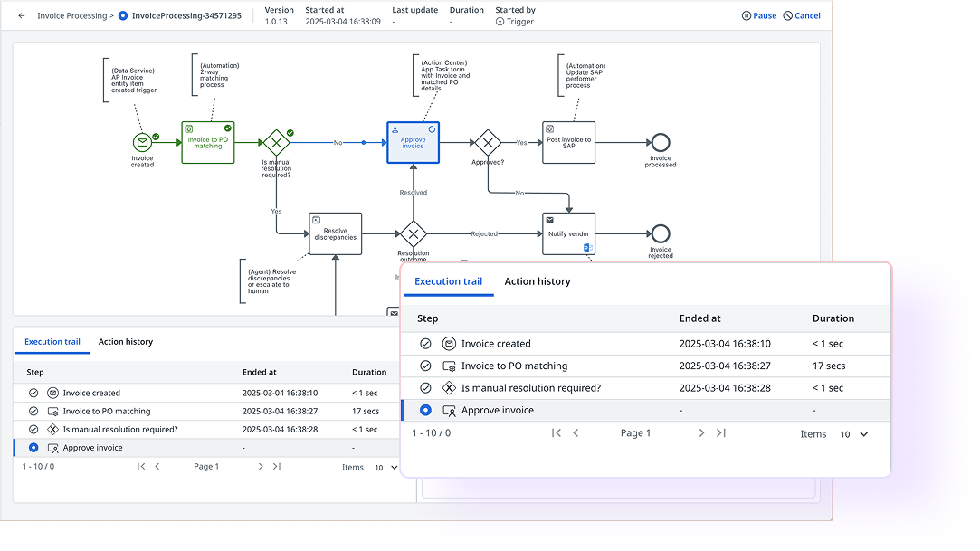Select Is manual resolution required? row in the lower-left panel
The image size is (980, 551).
[207, 429]
